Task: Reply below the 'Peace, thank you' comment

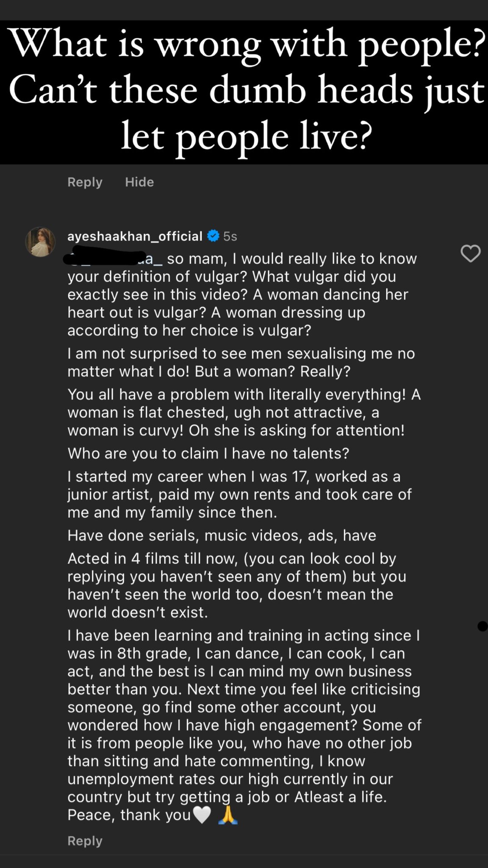Action: click(85, 841)
